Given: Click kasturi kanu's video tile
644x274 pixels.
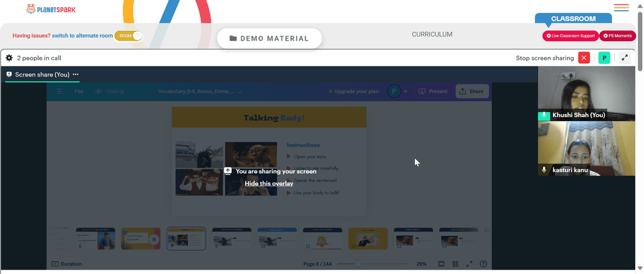Looking at the screenshot, I should pos(586,149).
